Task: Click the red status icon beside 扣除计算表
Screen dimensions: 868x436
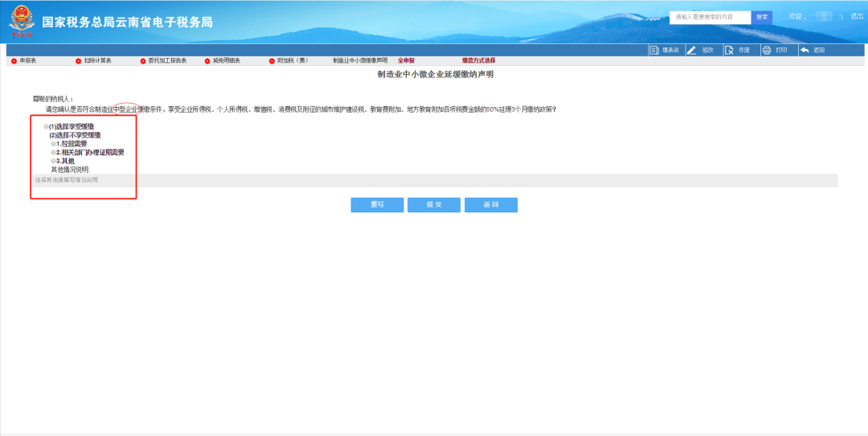Action: 78,61
